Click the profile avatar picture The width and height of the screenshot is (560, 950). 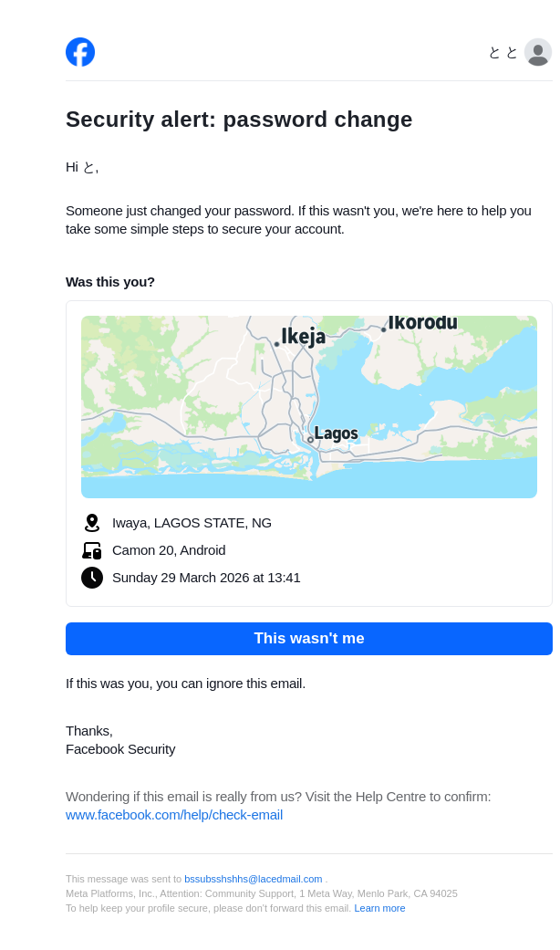[538, 52]
